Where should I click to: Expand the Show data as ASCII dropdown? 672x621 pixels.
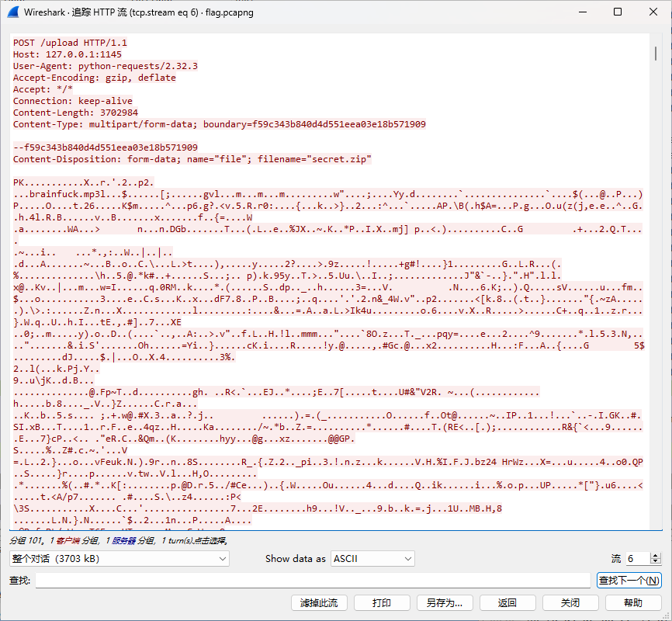click(x=372, y=558)
